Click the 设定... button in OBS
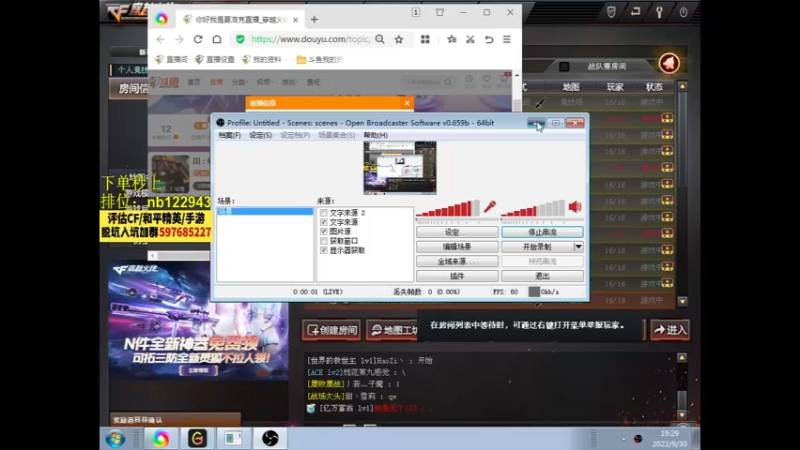Viewport: 800px width, 450px height. click(457, 232)
